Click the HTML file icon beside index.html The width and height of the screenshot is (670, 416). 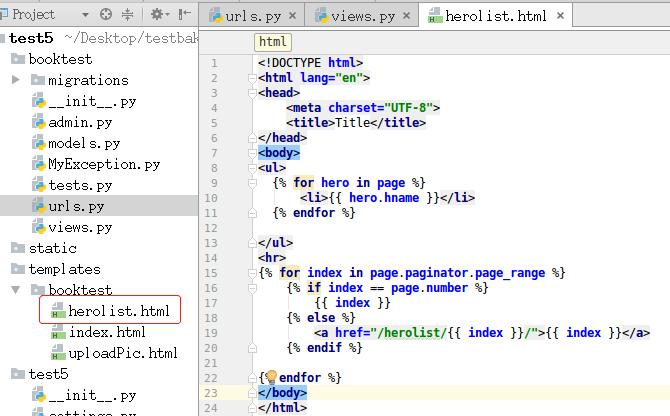58,332
